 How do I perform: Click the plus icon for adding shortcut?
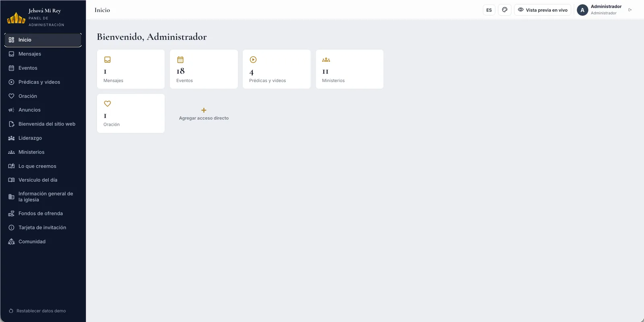point(204,110)
